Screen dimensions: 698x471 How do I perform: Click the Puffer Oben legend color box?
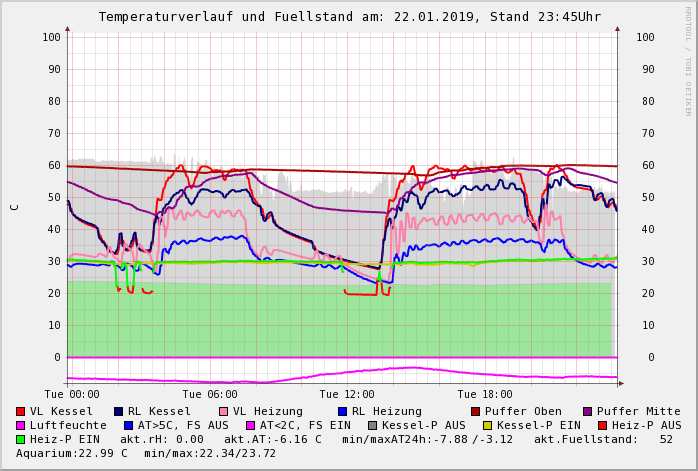pyautogui.click(x=476, y=411)
